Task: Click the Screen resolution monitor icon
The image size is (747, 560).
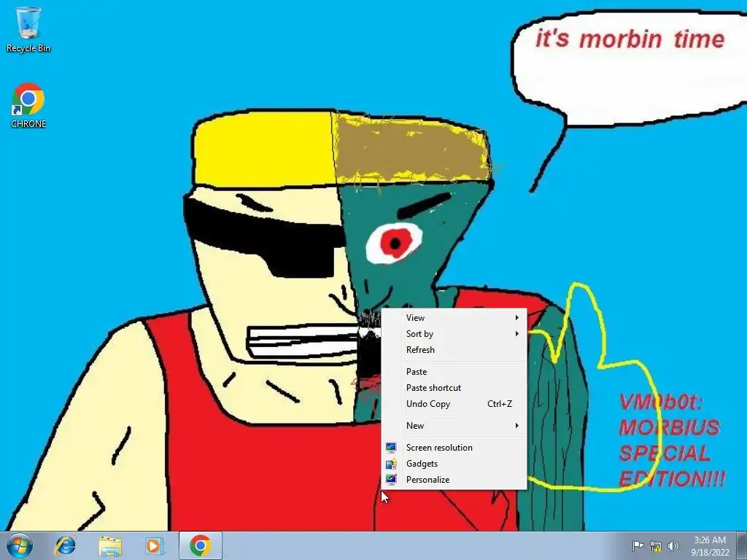Action: 391,448
